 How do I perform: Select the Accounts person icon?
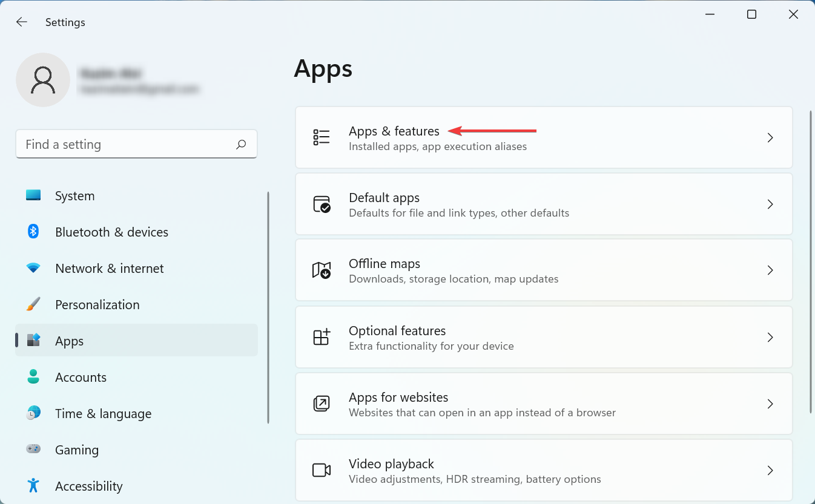click(32, 376)
